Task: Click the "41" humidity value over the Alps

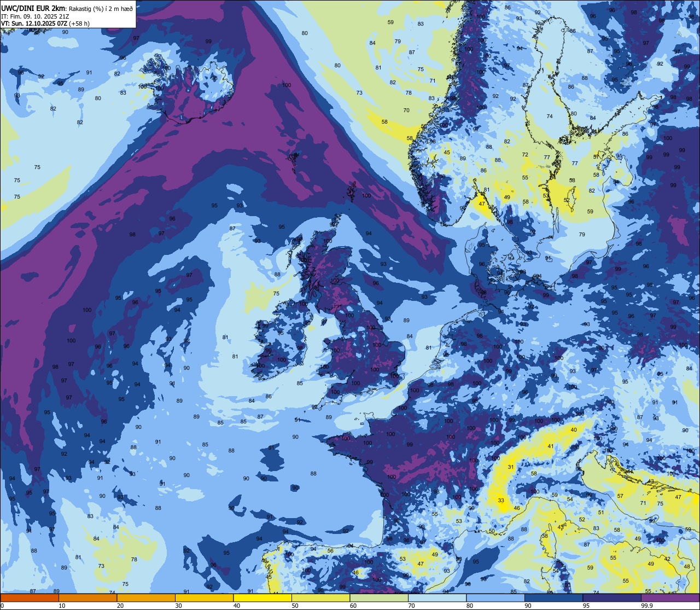Action: pos(551,446)
